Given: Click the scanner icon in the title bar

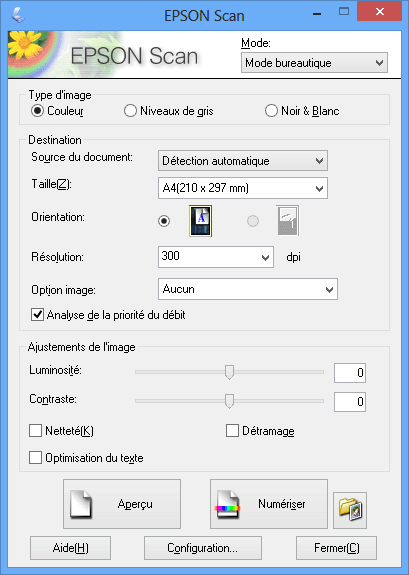Looking at the screenshot, I should click(18, 15).
